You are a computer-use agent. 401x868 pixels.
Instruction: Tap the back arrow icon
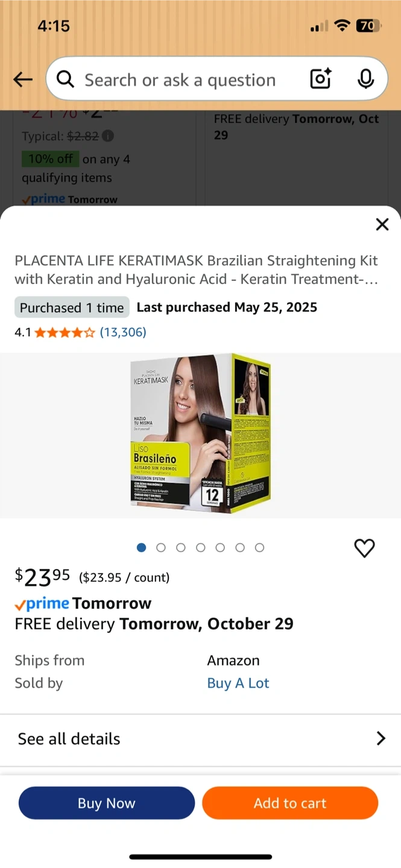[23, 80]
